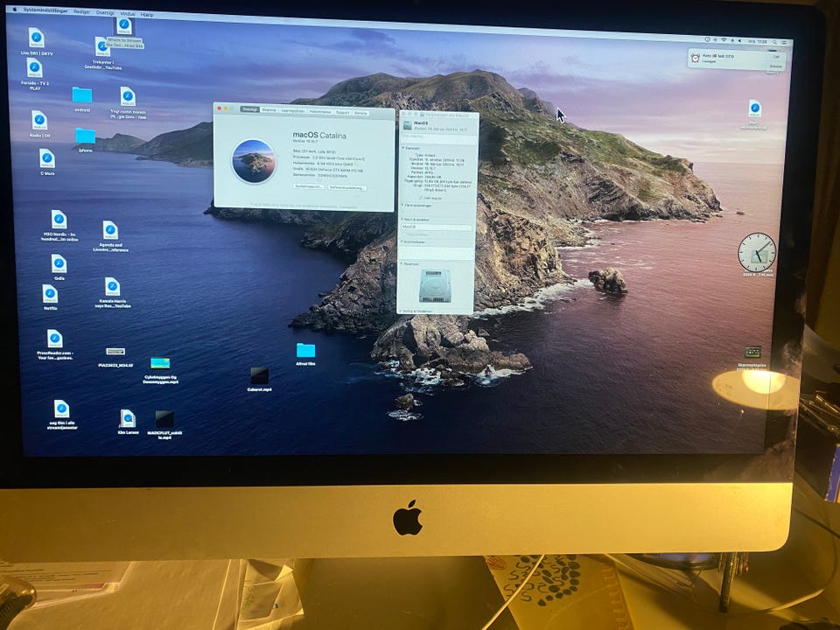Click the analog clock widget
The width and height of the screenshot is (840, 630).
coord(757,253)
